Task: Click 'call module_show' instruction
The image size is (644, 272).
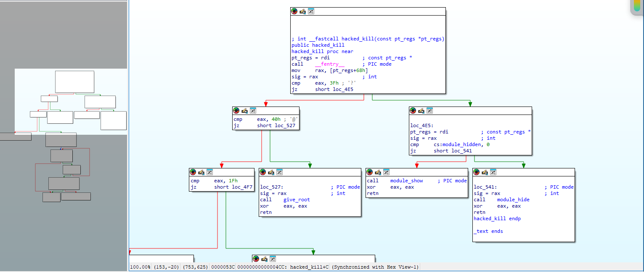Action: 395,181
